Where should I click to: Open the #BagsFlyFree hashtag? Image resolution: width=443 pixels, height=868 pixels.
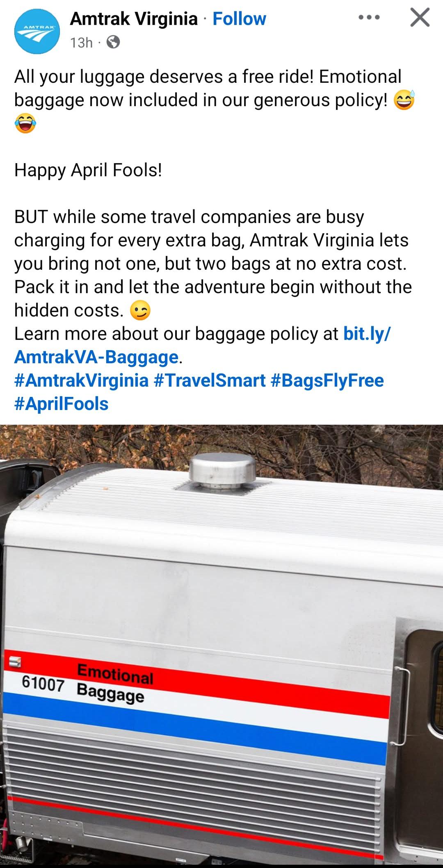point(327,380)
